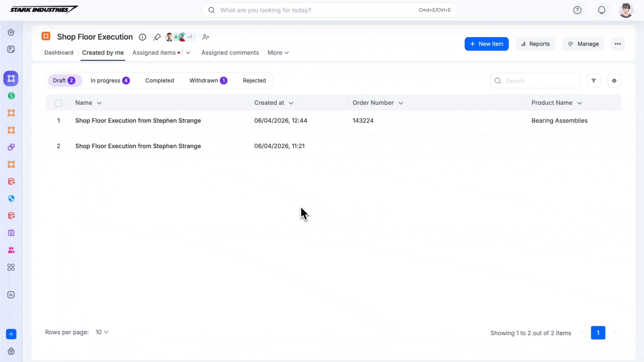
Task: Open the Reports button
Action: pyautogui.click(x=535, y=44)
